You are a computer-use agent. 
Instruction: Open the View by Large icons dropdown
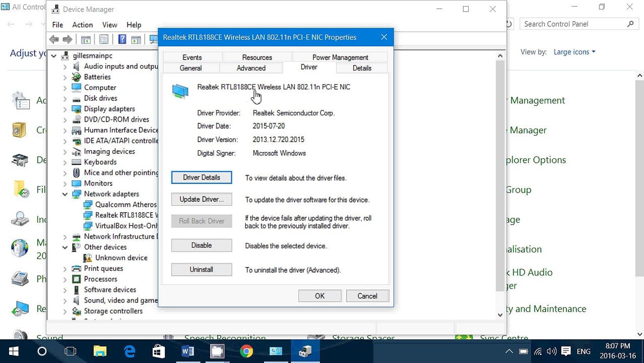pyautogui.click(x=574, y=52)
